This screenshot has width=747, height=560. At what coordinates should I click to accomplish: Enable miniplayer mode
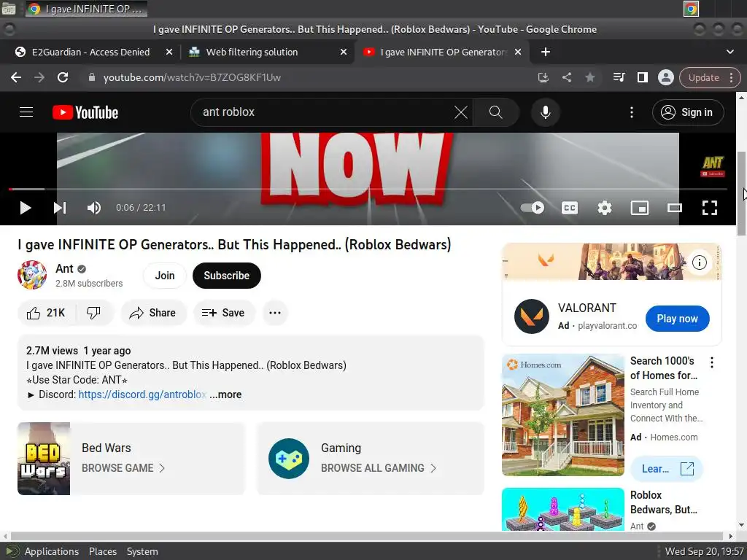(640, 208)
